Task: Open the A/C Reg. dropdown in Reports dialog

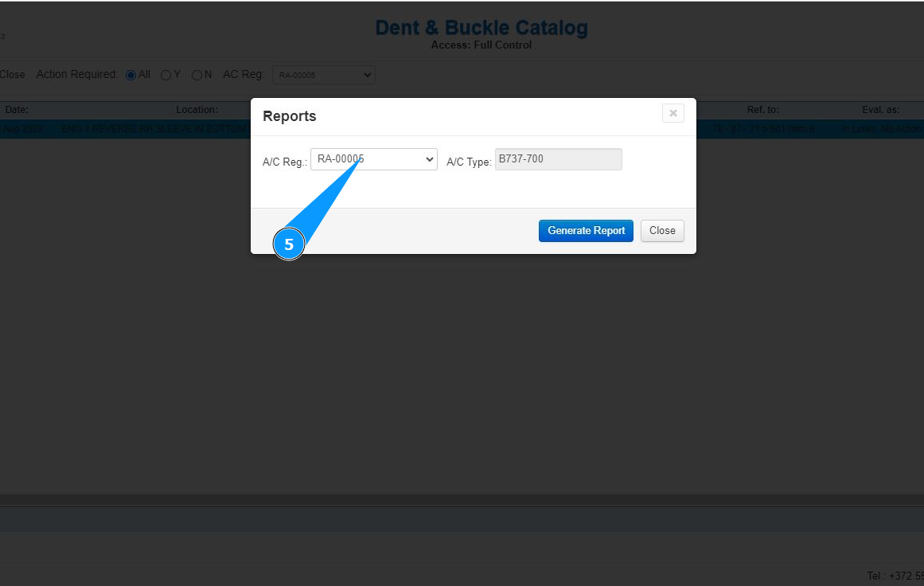Action: pyautogui.click(x=373, y=159)
